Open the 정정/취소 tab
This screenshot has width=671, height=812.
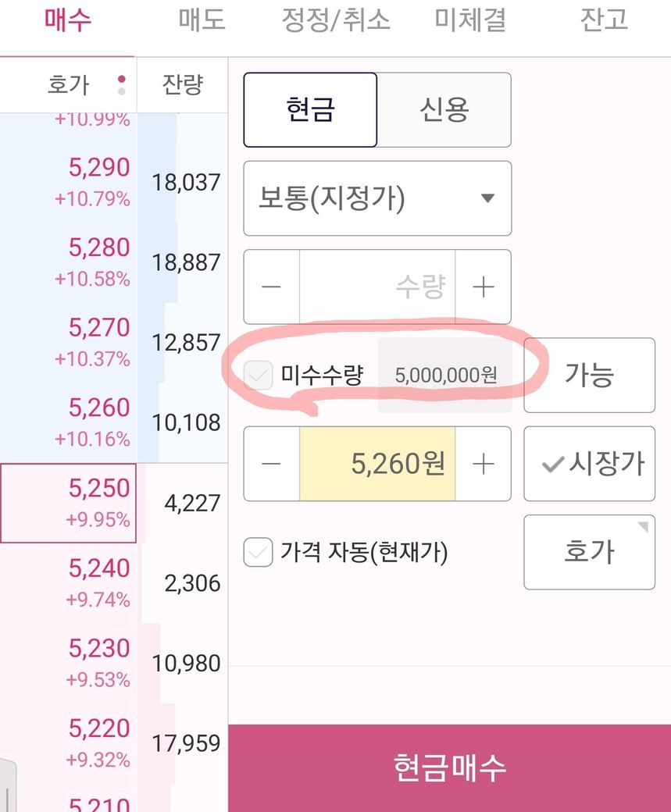pyautogui.click(x=335, y=20)
